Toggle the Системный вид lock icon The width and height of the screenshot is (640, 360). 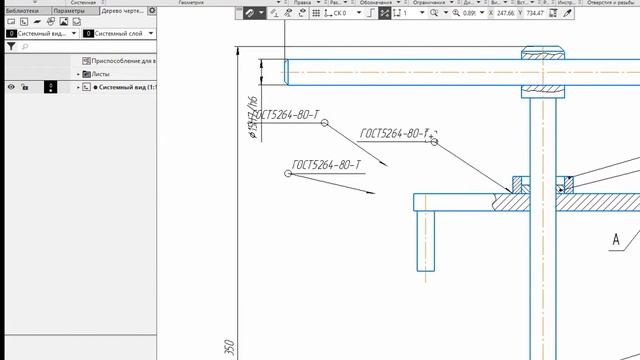25,87
